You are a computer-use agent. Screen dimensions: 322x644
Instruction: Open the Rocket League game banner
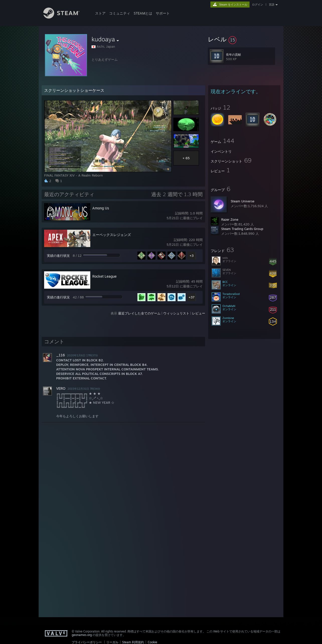(x=67, y=280)
